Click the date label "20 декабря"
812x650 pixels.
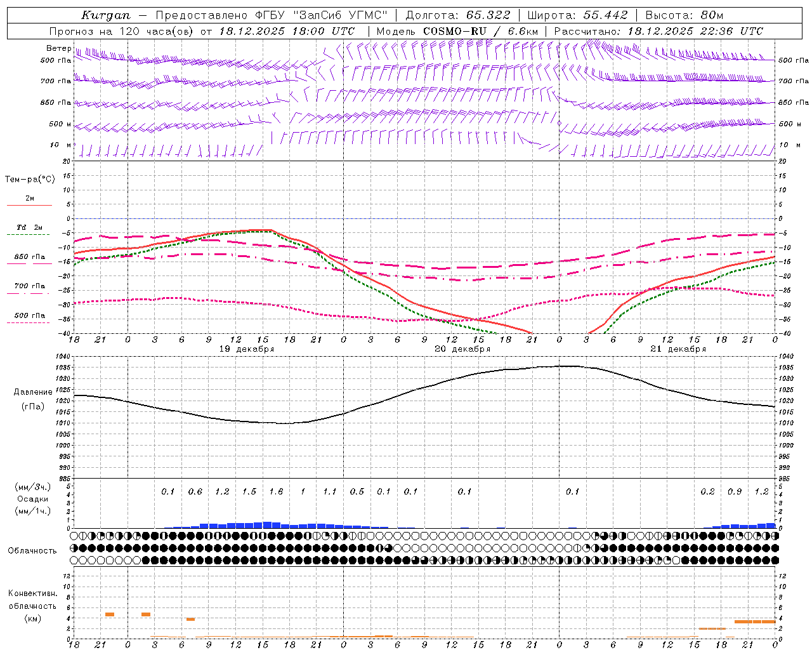(x=462, y=349)
